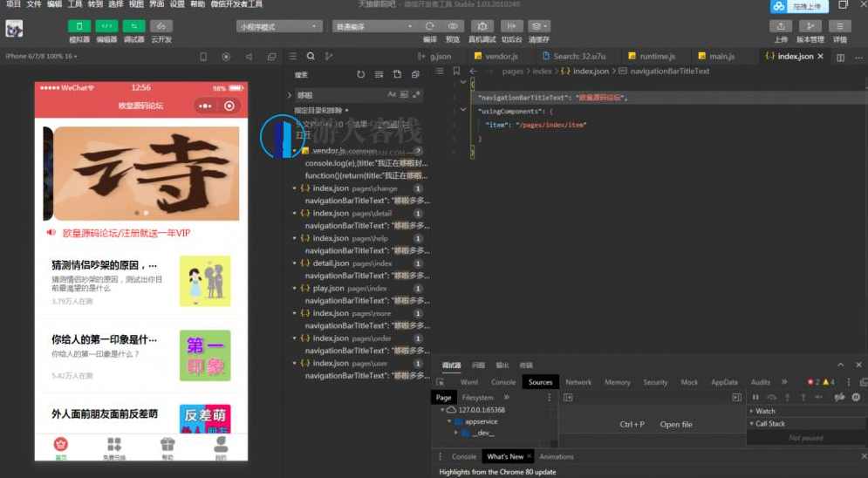Click the yellow quiz thumbnail image
This screenshot has height=478, width=868.
(205, 281)
